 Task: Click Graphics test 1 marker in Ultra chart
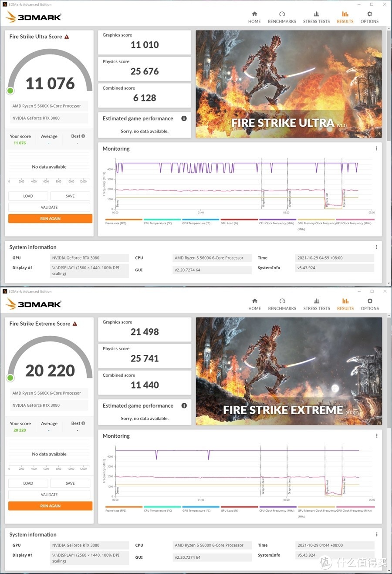pyautogui.click(x=264, y=198)
